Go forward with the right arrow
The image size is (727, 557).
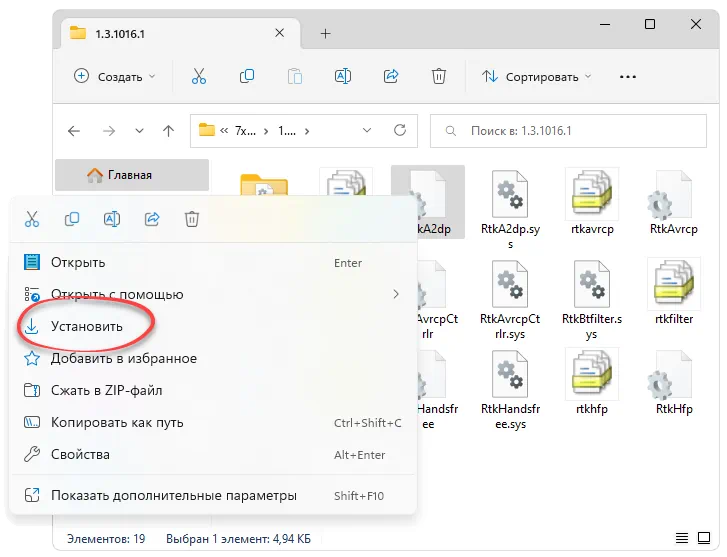[108, 131]
